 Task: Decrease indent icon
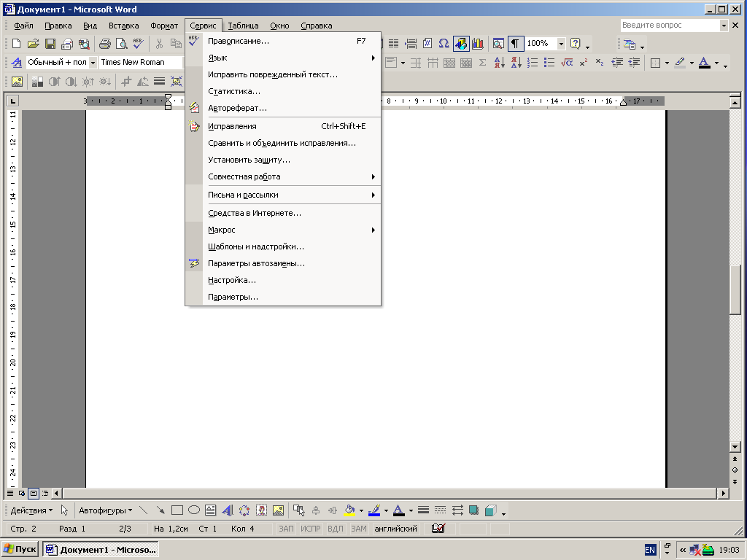[x=617, y=63]
